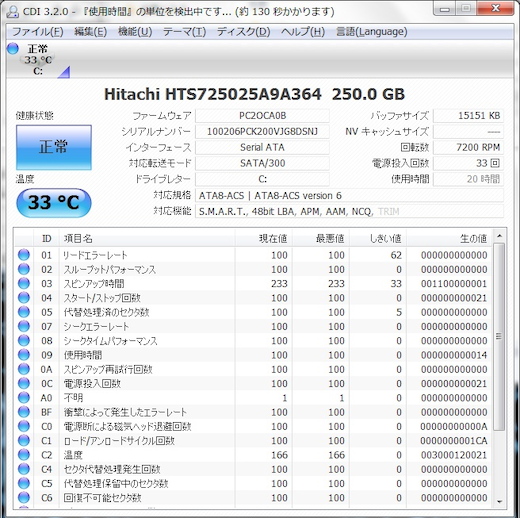This screenshot has width=520, height=518.
Task: Open the テーマ(T) menu
Action: pos(184,32)
